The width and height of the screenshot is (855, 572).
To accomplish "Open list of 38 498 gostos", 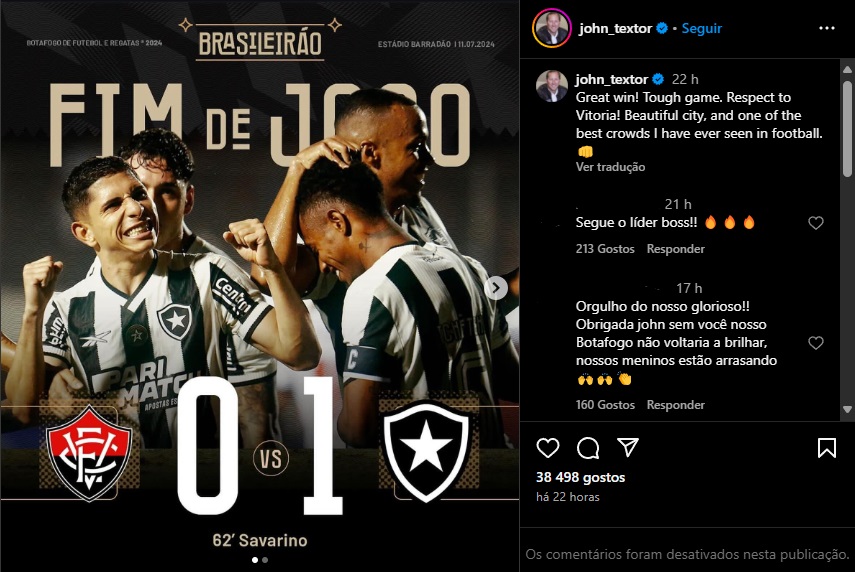I will click(x=580, y=477).
